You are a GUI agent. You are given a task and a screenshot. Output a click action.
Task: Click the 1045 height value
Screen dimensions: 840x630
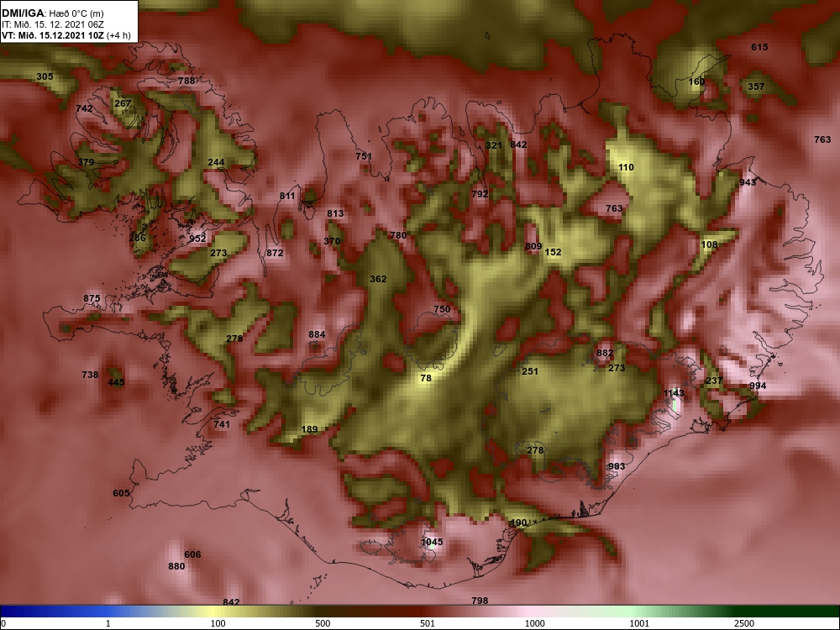point(431,542)
